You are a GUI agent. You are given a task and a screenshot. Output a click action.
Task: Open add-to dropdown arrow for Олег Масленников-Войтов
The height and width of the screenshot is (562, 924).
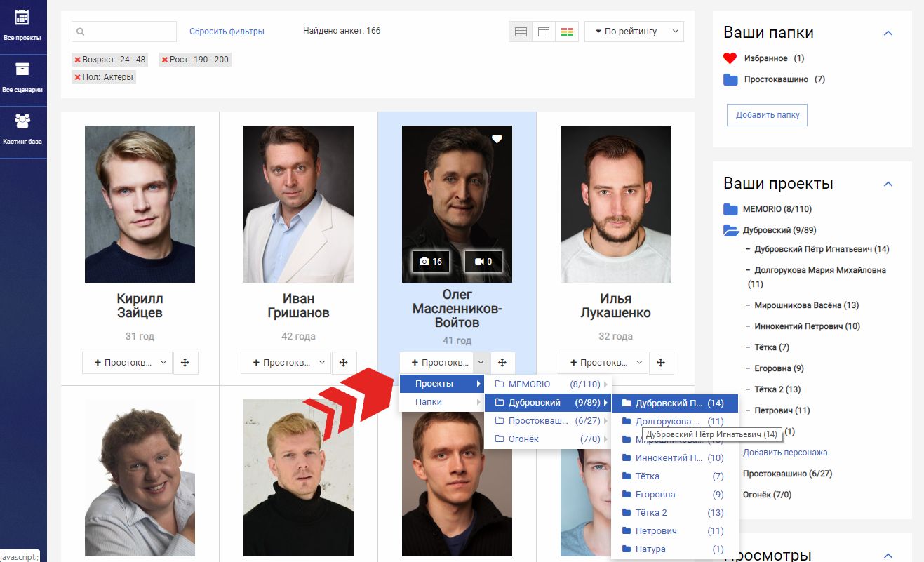click(x=481, y=363)
